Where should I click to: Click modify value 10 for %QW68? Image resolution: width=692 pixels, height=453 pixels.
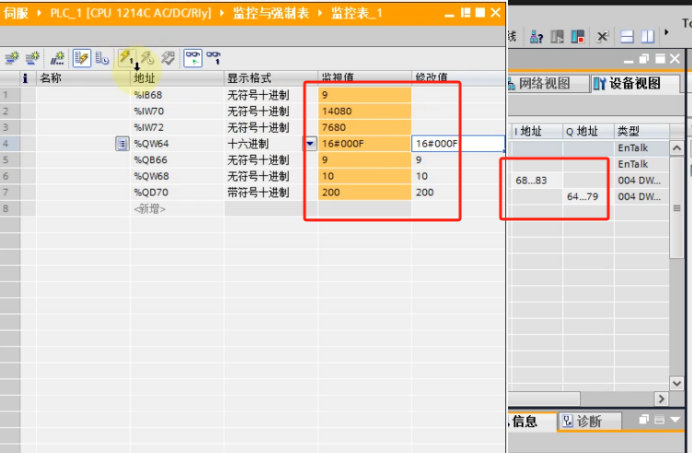coord(458,176)
